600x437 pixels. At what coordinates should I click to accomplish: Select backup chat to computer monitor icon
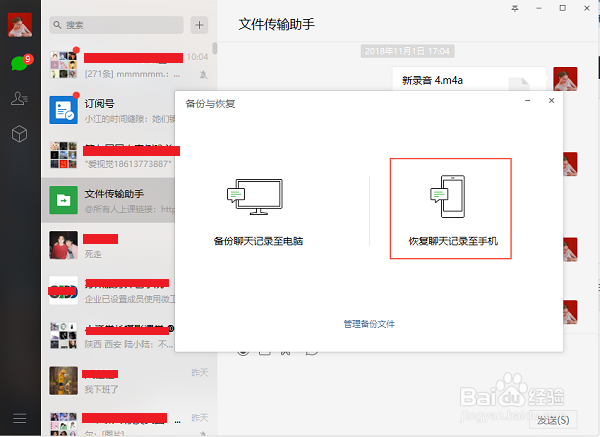[255, 197]
